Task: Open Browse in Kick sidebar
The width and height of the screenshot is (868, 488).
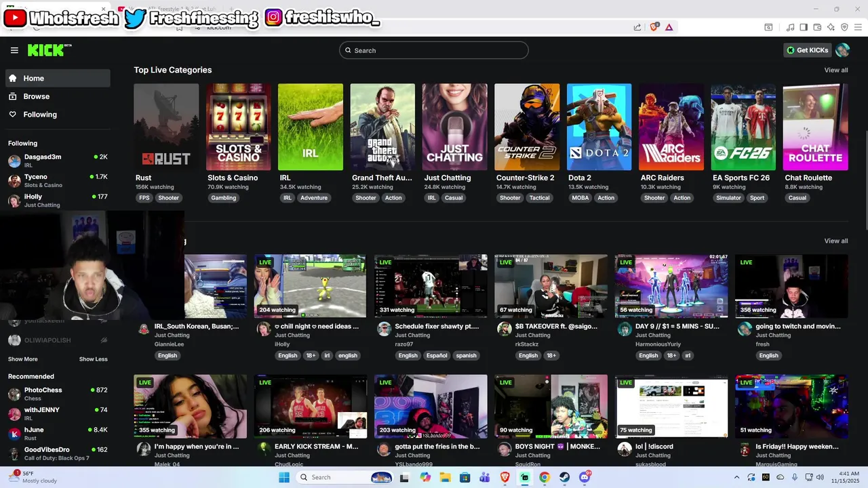Action: tap(58, 96)
